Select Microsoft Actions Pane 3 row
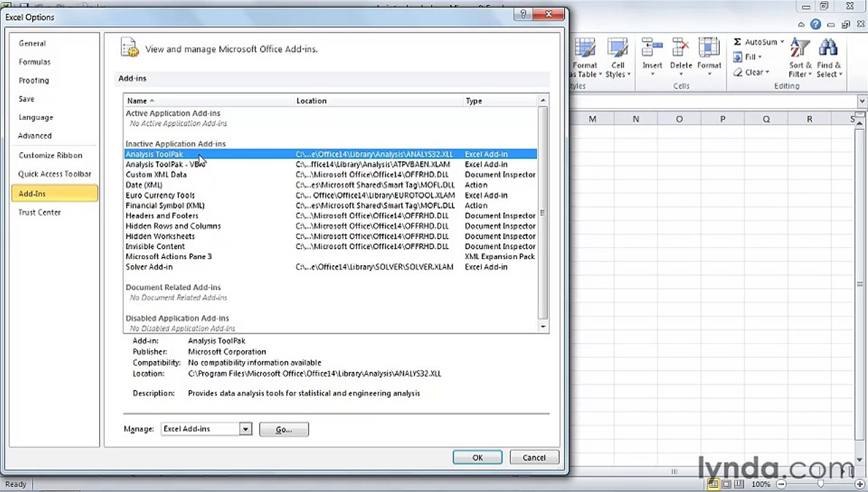This screenshot has width=868, height=492. point(330,256)
